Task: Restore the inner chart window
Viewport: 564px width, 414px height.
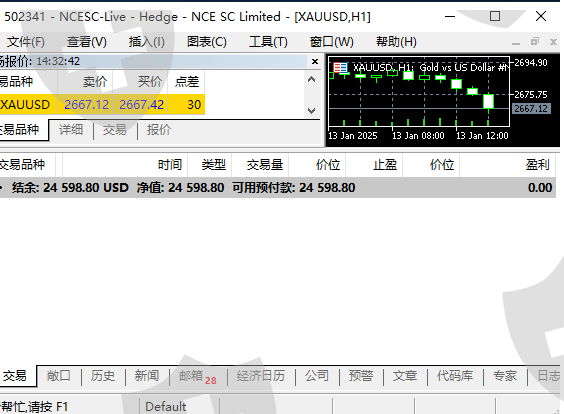Action: [x=535, y=42]
